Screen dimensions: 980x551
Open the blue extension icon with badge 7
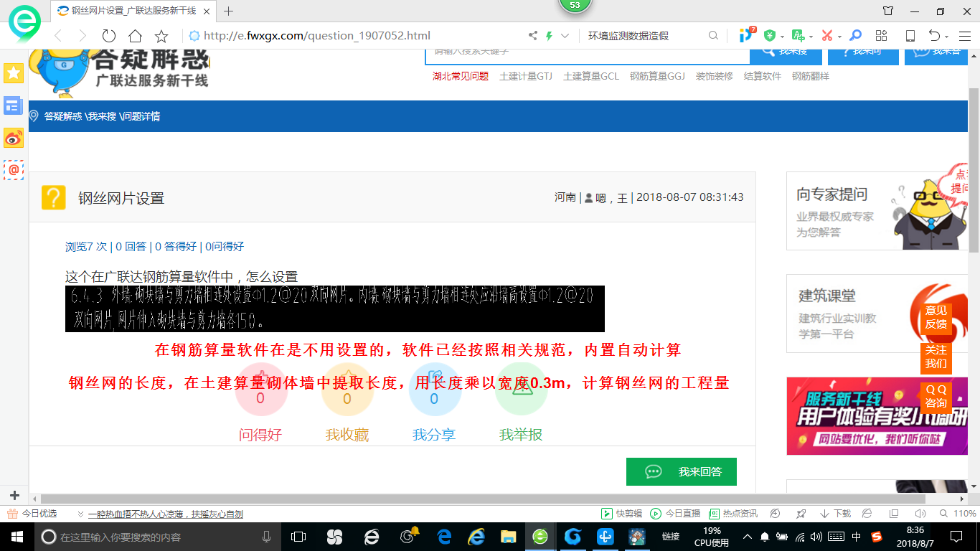[x=747, y=34]
